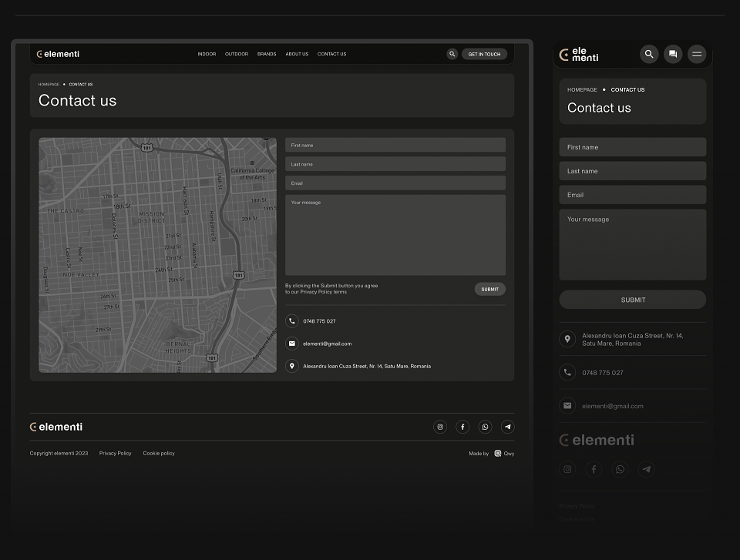Screen dimensions: 740x560
Task: Click the Facebook icon in desktop footer
Action: coord(462,427)
